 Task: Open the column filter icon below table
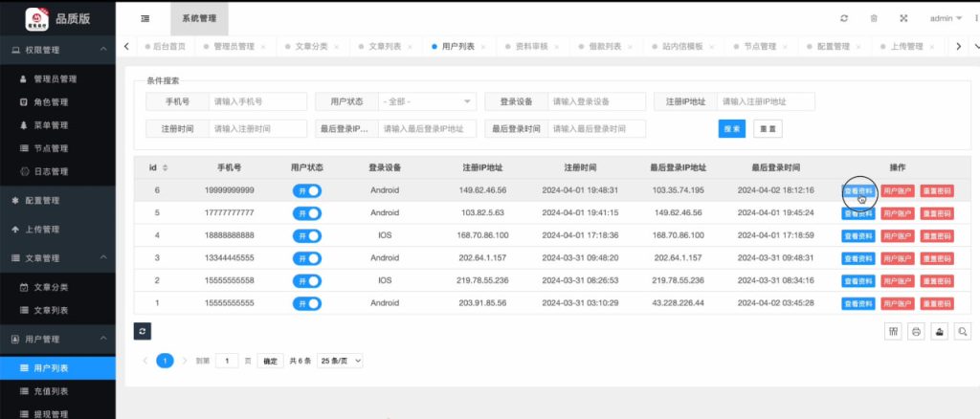pos(893,332)
